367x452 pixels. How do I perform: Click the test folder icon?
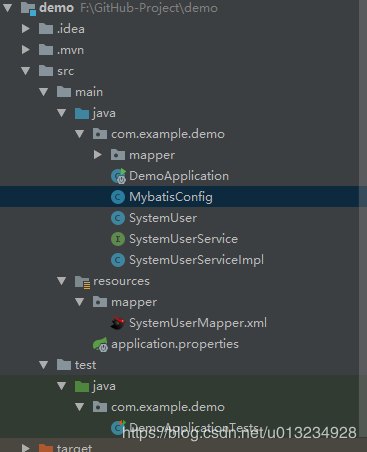pos(64,365)
